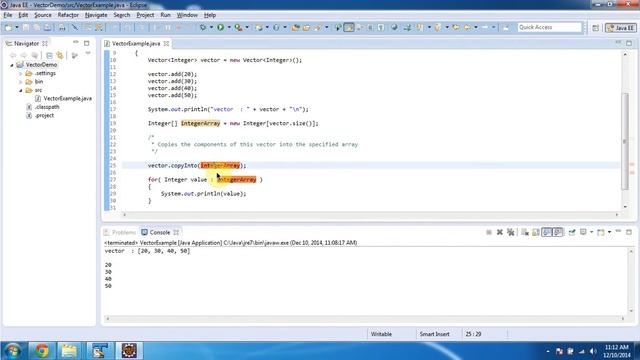The height and width of the screenshot is (360, 640).
Task: Open the Run configurations dropdown arrow
Action: click(229, 27)
